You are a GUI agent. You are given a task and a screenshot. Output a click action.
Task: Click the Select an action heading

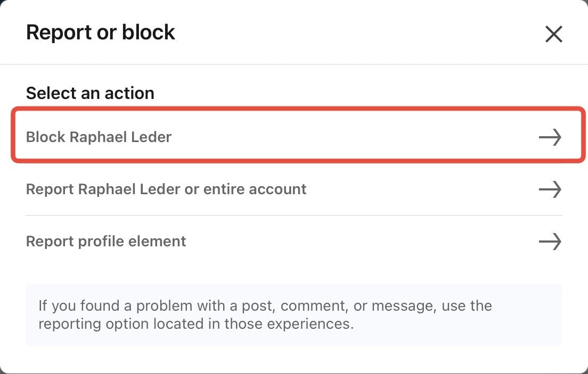pyautogui.click(x=90, y=93)
